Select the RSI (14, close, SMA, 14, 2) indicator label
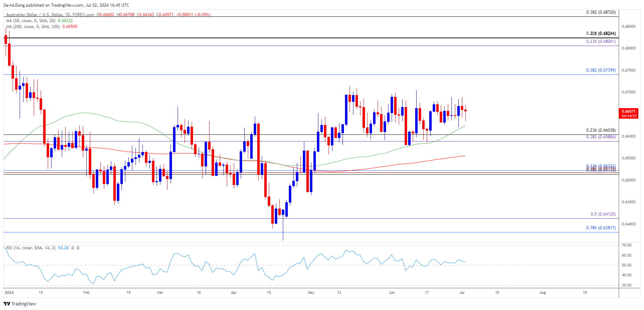 click(x=31, y=248)
